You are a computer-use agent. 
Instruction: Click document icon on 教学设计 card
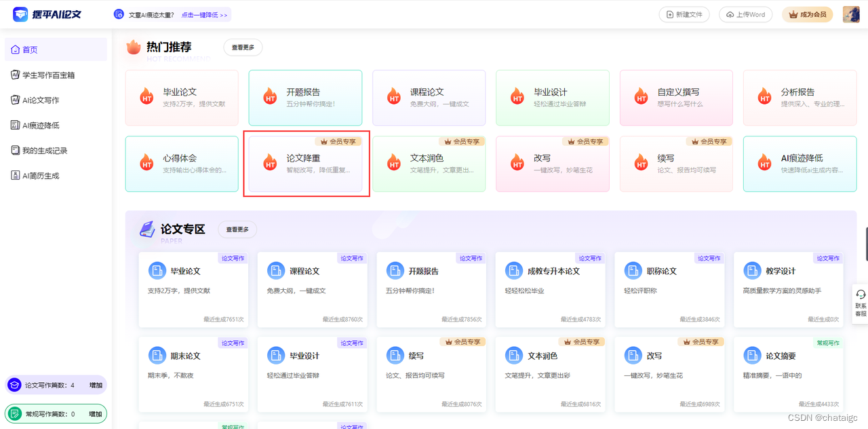pos(752,271)
